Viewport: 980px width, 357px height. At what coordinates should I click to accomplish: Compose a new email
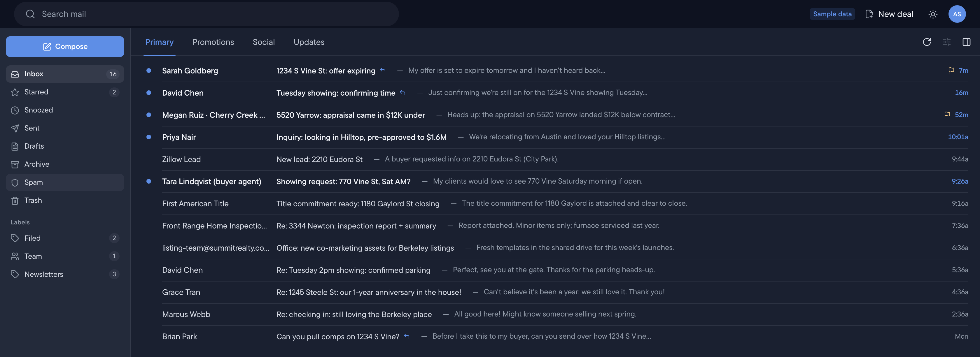[x=65, y=46]
